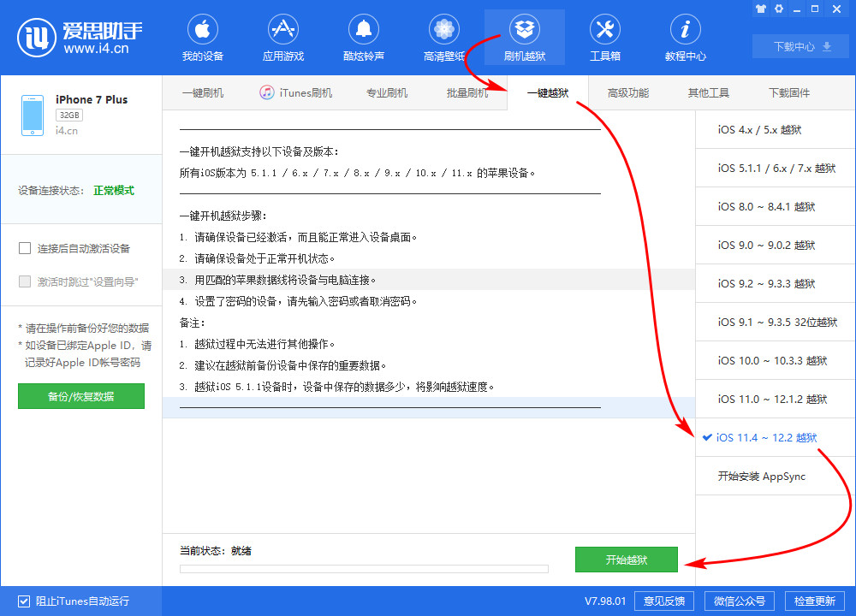Select iOS 11.4 ~ 12.2 越狱
The height and width of the screenshot is (616, 856).
point(776,437)
